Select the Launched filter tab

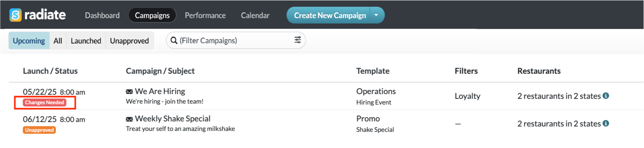(86, 41)
